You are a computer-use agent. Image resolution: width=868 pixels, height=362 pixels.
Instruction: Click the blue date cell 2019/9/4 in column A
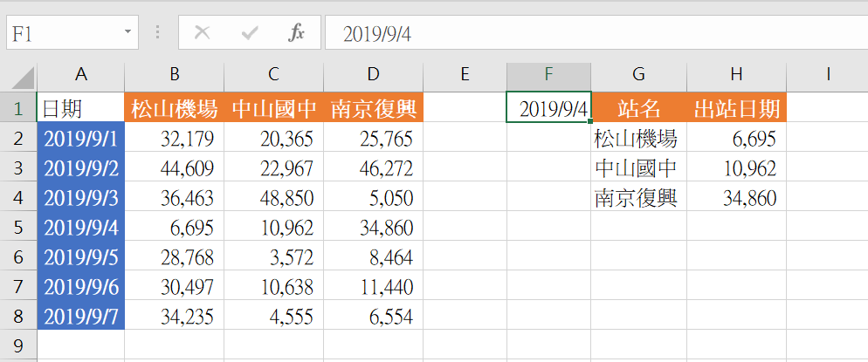click(81, 227)
